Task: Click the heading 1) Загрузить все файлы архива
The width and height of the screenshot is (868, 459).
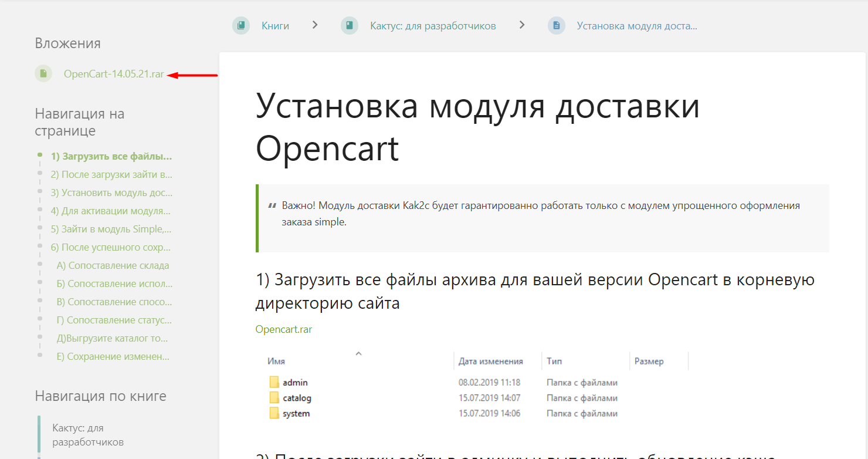Action: click(x=535, y=291)
